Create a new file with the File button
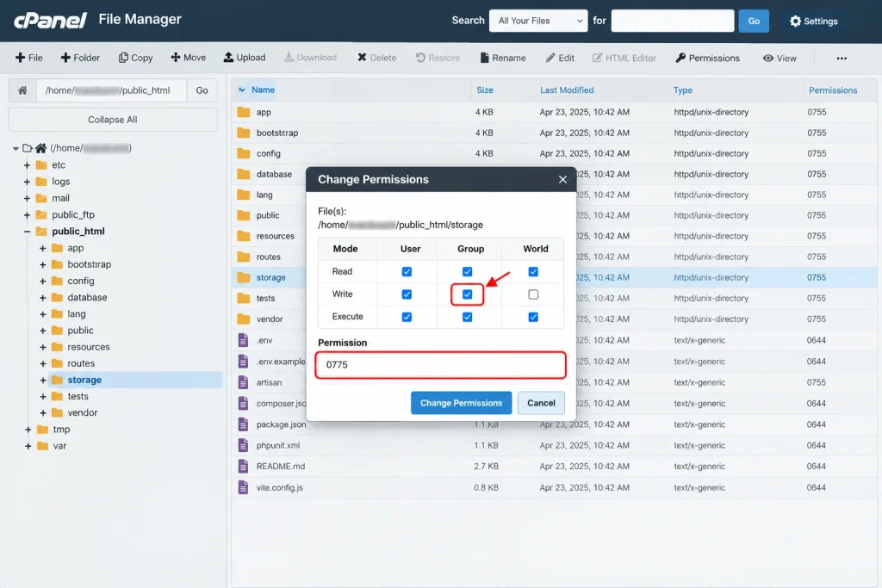The image size is (882, 588). pyautogui.click(x=29, y=58)
